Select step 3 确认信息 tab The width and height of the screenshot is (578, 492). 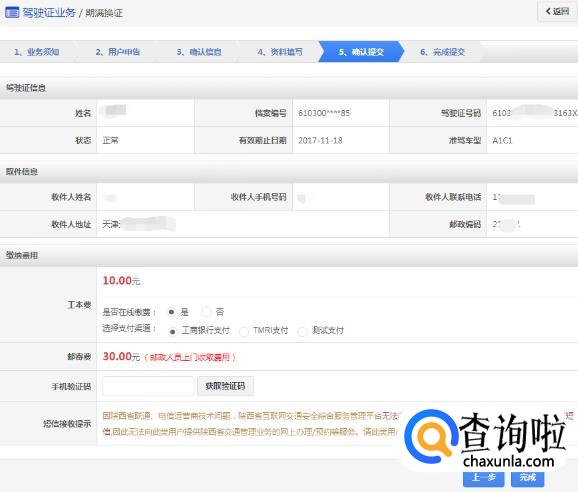click(199, 52)
